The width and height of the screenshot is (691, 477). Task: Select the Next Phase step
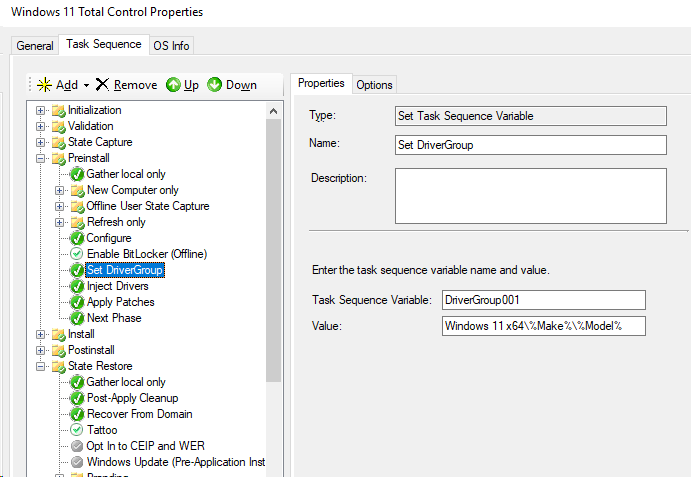tap(114, 318)
